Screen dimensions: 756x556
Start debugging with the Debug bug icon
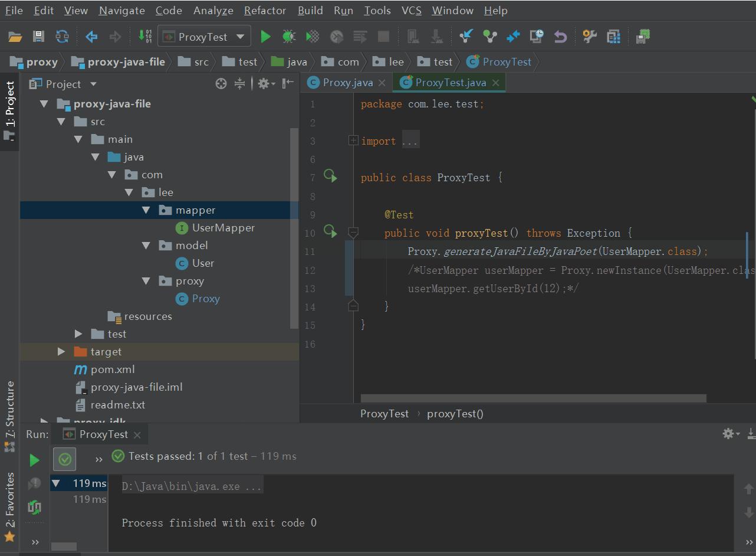click(x=289, y=37)
